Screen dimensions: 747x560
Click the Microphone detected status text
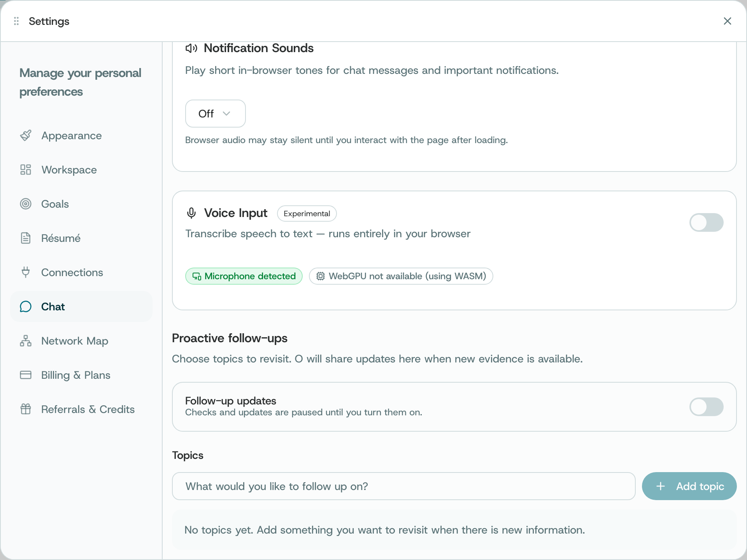[250, 276]
